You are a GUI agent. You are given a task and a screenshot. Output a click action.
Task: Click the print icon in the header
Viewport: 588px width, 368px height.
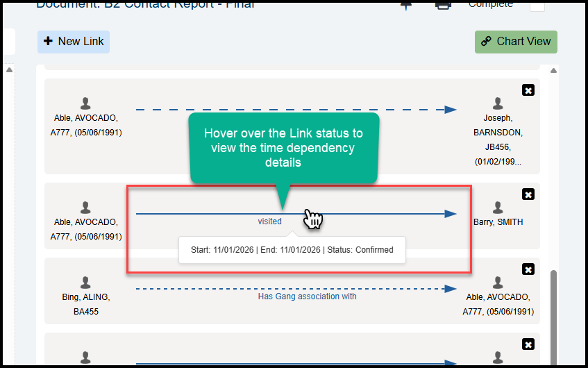[x=442, y=5]
